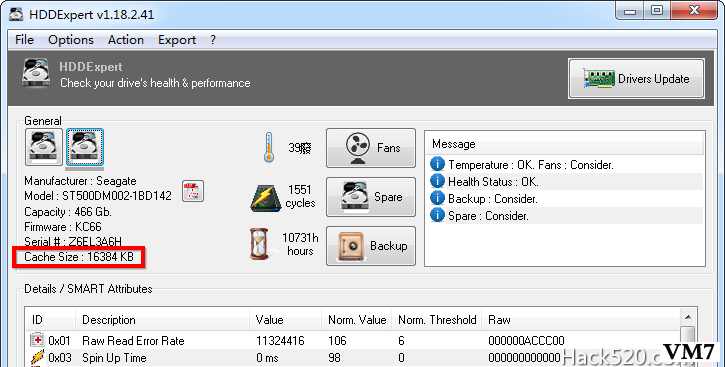Select the Spin Up Time row
The width and height of the screenshot is (725, 367).
coord(353,358)
